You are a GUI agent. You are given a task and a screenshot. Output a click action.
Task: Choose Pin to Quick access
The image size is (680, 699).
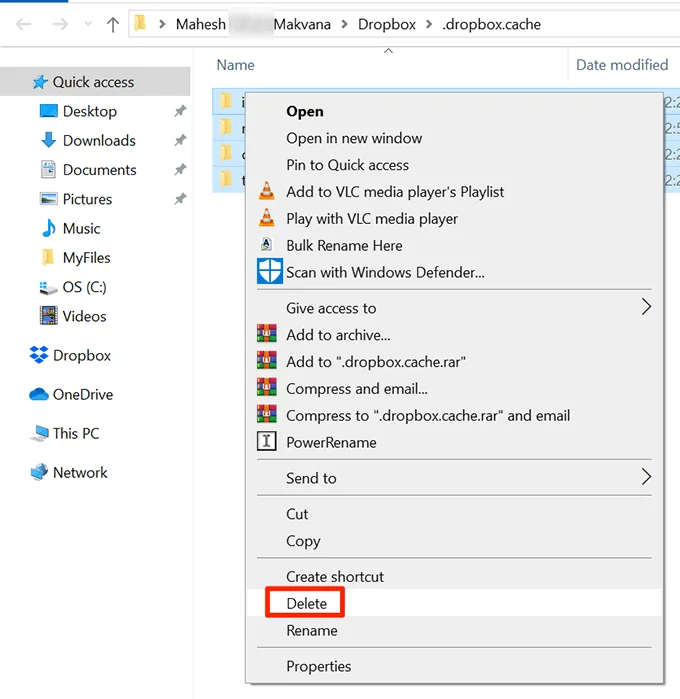454,165
